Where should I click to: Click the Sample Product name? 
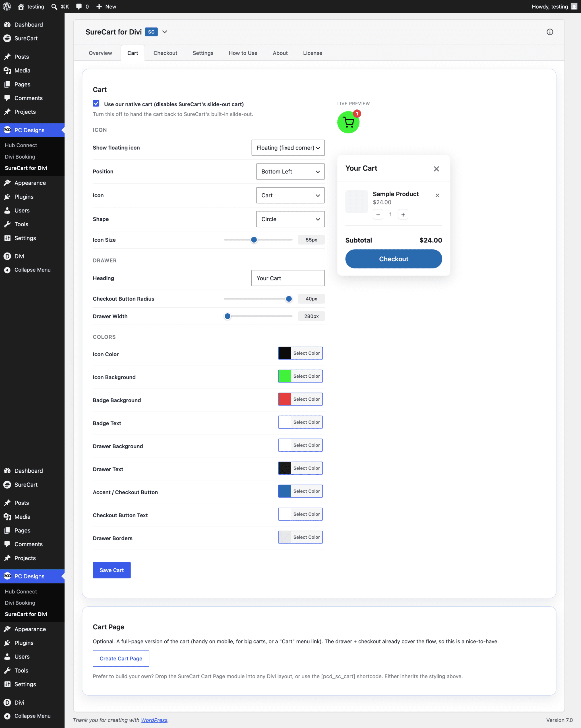point(396,194)
